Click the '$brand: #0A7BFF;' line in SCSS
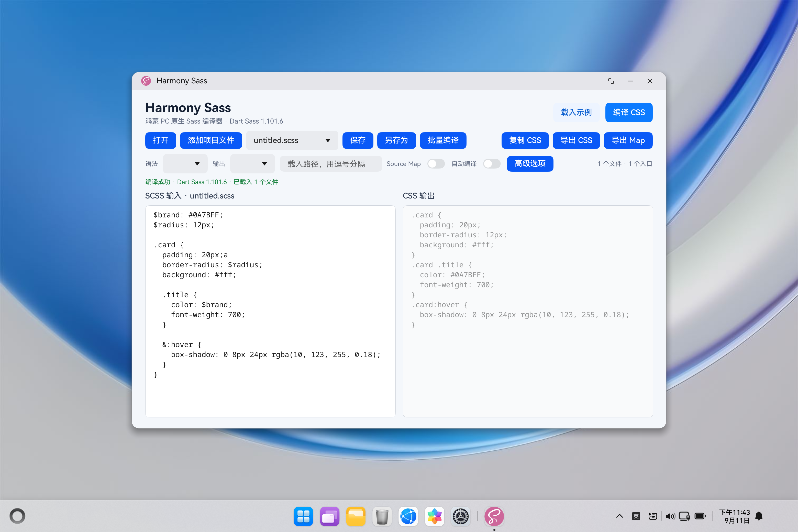Viewport: 798px width, 532px height. [188, 215]
